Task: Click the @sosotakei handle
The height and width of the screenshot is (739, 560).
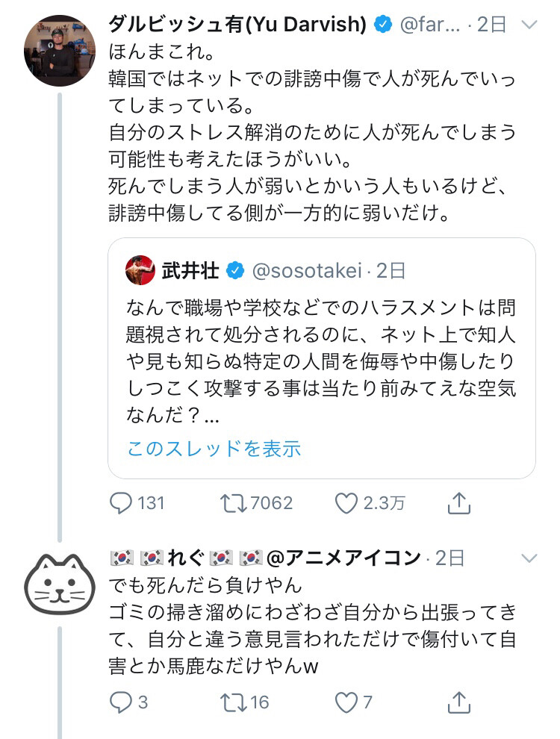Action: pos(308,271)
